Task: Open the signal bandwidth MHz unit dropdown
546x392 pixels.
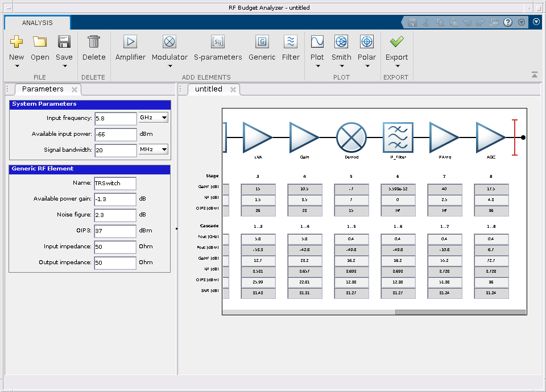Action: point(154,149)
